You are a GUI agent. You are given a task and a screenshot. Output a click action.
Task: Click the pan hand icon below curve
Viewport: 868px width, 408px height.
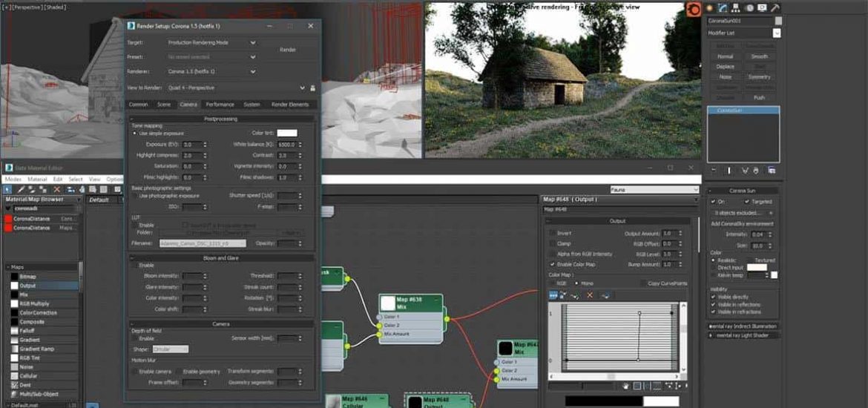[x=625, y=386]
